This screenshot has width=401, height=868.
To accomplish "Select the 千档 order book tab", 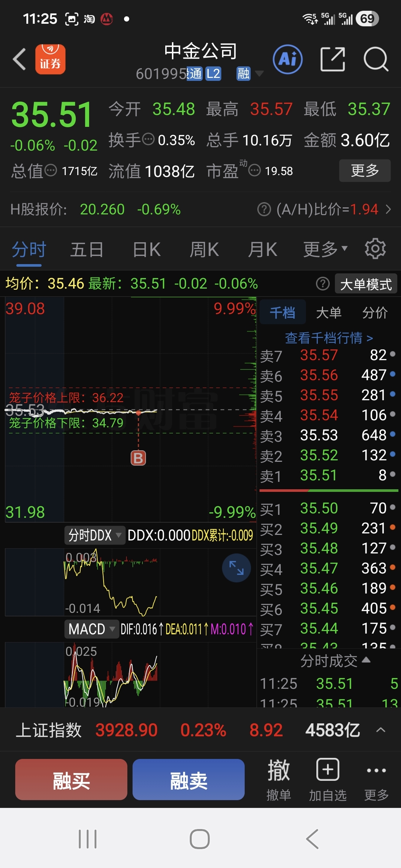I will (x=283, y=312).
